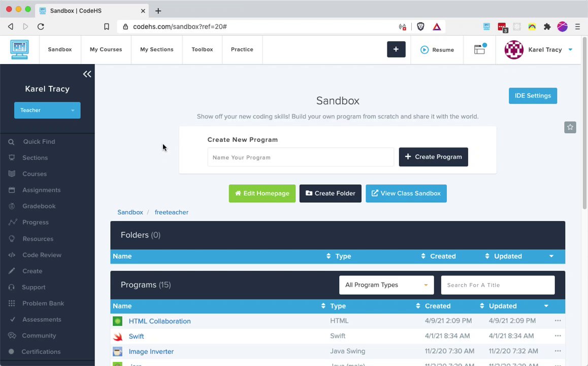Click the freeteacher breadcrumb link
This screenshot has width=588, height=366.
(x=172, y=212)
